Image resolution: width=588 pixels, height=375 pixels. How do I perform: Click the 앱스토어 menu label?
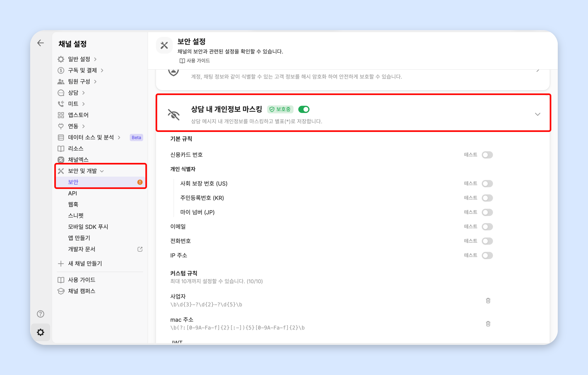click(x=78, y=115)
